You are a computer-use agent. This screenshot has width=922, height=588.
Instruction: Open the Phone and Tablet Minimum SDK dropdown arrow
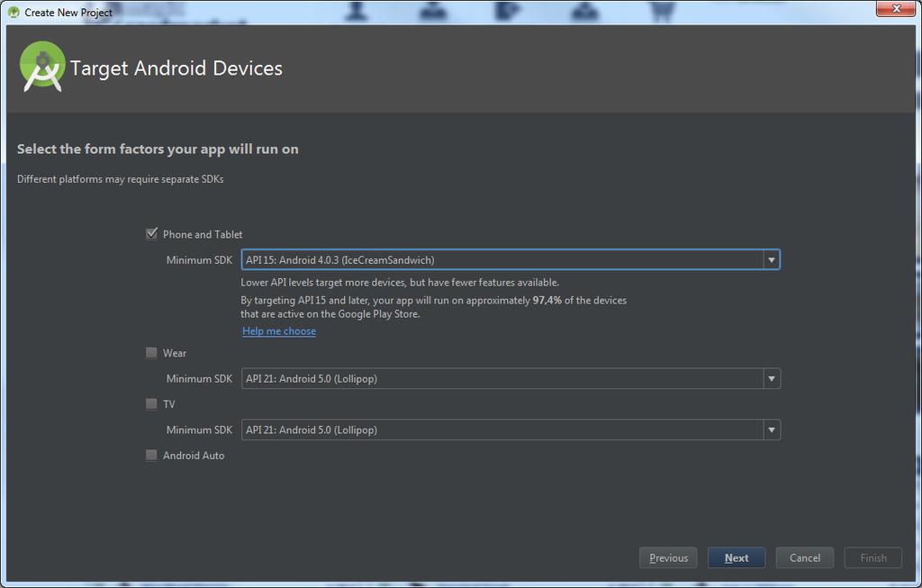point(772,260)
